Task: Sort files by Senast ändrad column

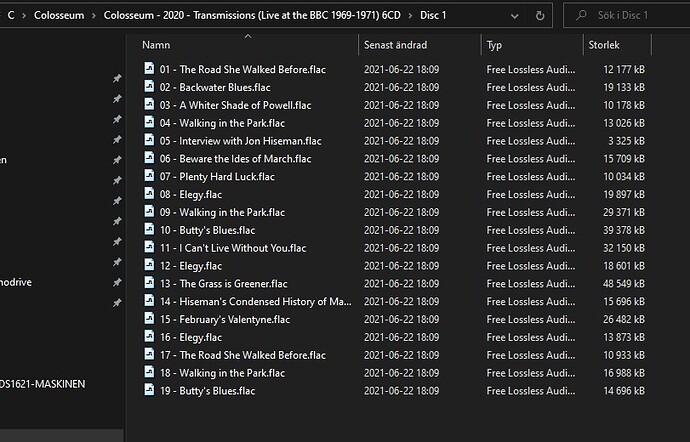Action: (395, 45)
